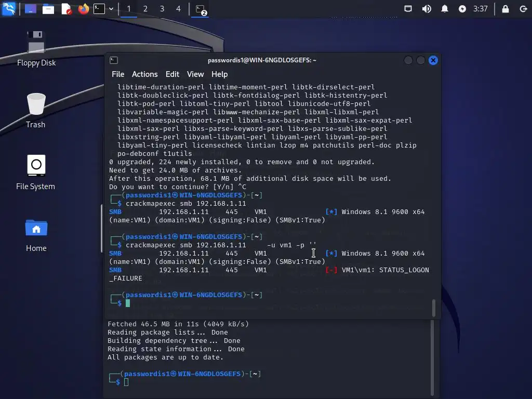Open the file manager panel launcher
Image resolution: width=532 pixels, height=399 pixels.
(48, 9)
